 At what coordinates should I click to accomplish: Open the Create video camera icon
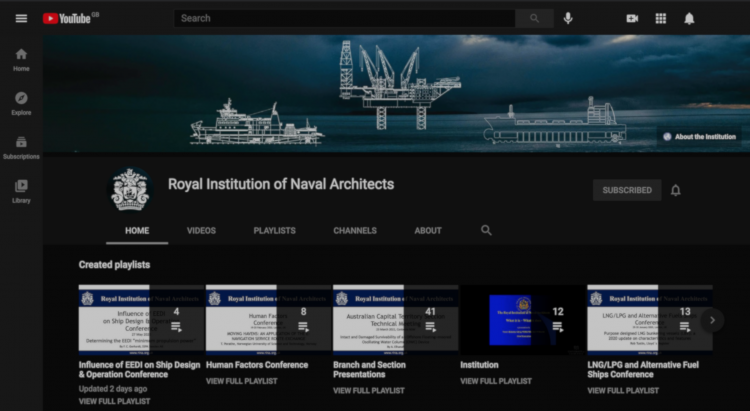click(632, 18)
